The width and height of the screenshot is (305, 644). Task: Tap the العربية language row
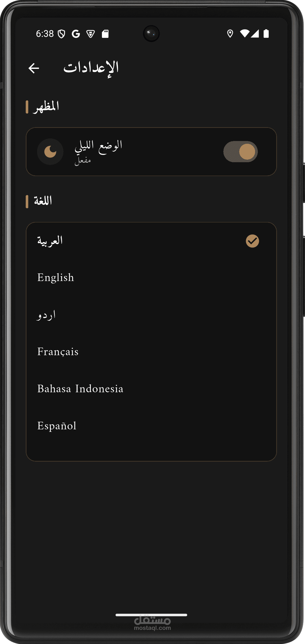click(151, 241)
